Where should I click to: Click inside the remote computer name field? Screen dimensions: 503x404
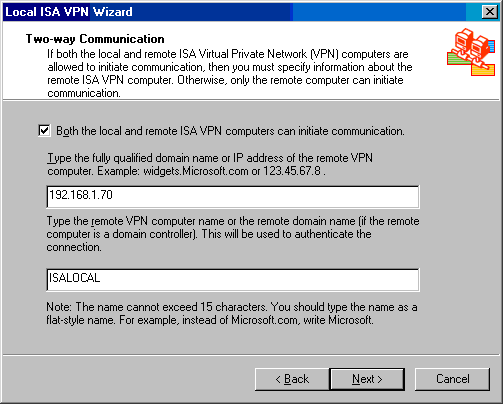(x=233, y=280)
